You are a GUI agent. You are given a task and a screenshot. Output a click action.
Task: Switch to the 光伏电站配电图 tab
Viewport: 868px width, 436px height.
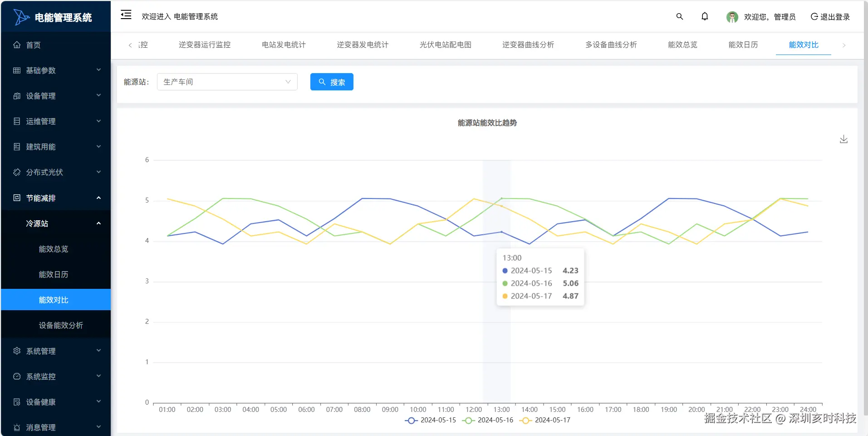pos(445,45)
